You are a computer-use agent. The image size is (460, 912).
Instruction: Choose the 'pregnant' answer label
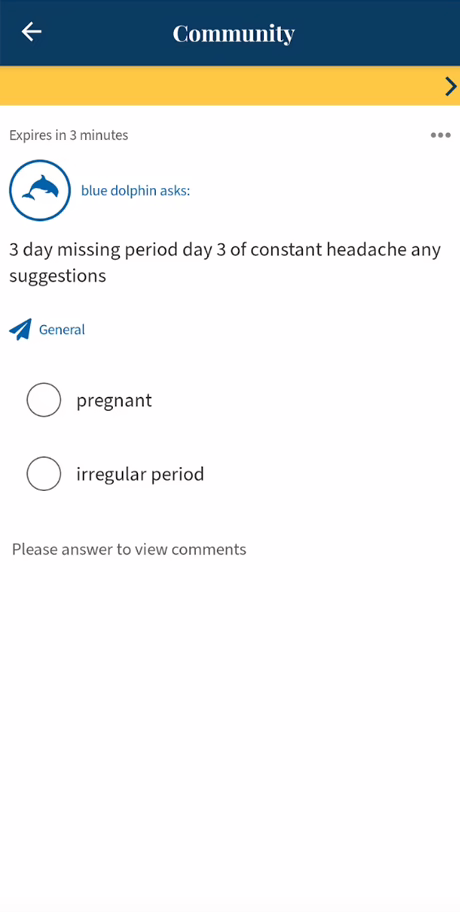point(114,401)
